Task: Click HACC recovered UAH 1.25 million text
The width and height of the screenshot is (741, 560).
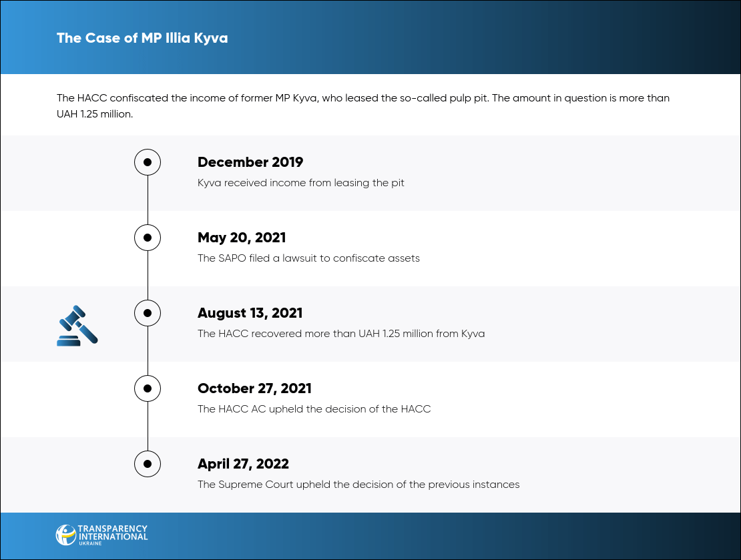Action: [x=341, y=334]
